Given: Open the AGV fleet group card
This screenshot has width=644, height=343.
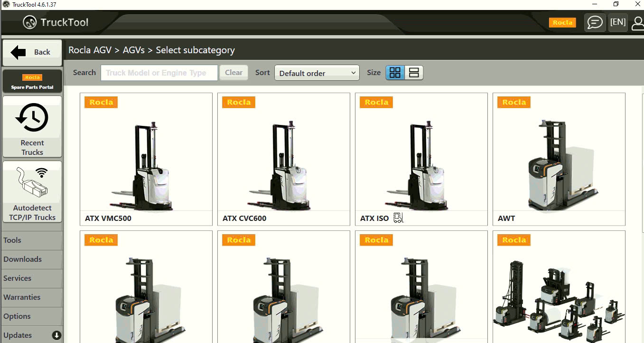Looking at the screenshot, I should pos(559,287).
